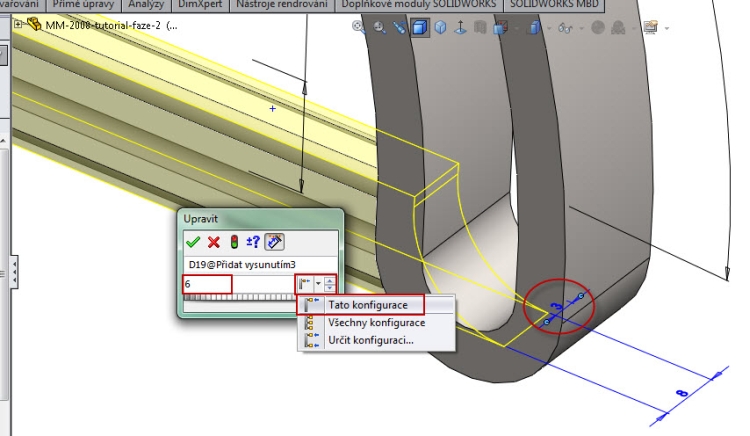750x436 pixels.
Task: Select Tato konfigurace menu entry
Action: tap(375, 305)
